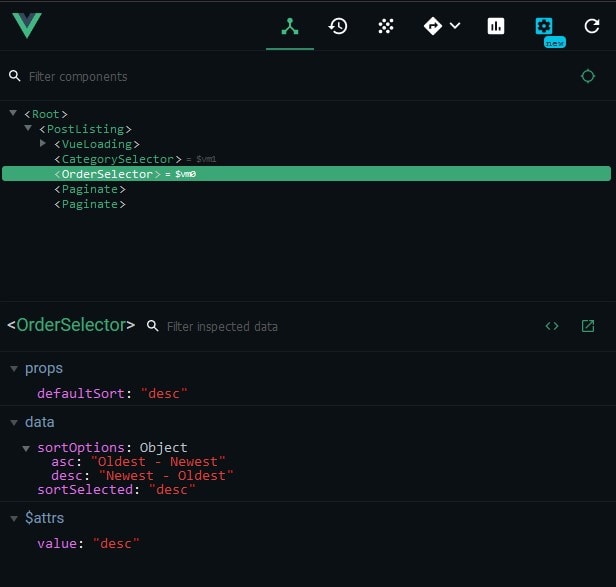
Task: Select the CategorySelector component
Action: [x=116, y=159]
